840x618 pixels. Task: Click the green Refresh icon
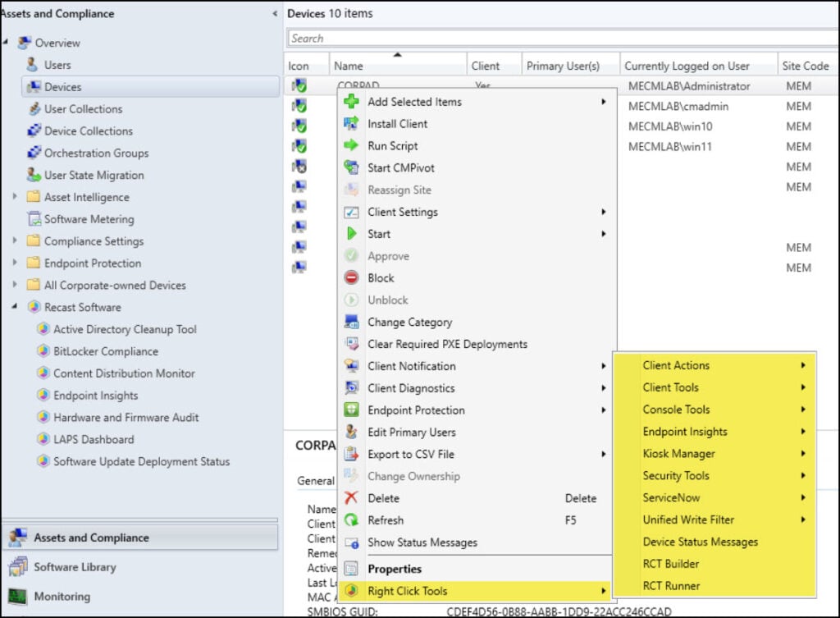(351, 520)
